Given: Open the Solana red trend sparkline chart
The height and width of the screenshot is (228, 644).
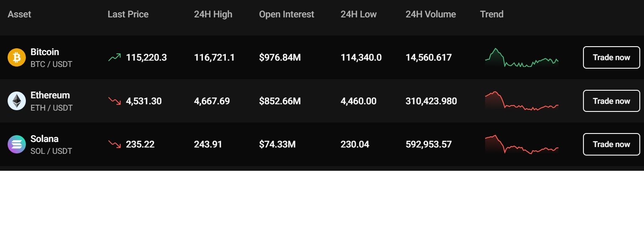Looking at the screenshot, I should tap(522, 145).
